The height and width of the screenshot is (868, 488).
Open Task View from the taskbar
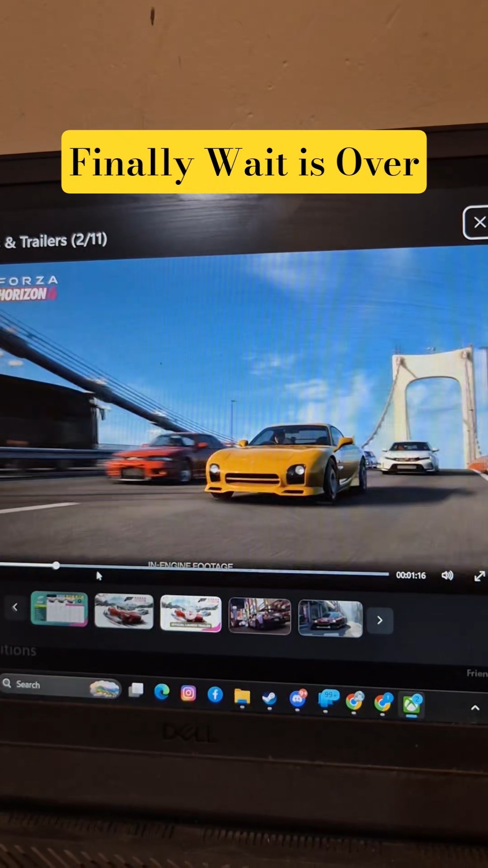pos(136,690)
